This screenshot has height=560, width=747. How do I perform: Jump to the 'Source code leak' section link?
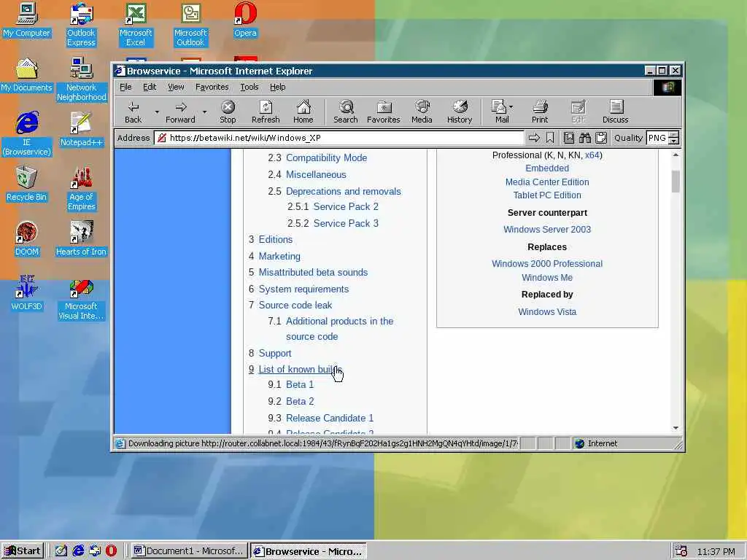295,306
